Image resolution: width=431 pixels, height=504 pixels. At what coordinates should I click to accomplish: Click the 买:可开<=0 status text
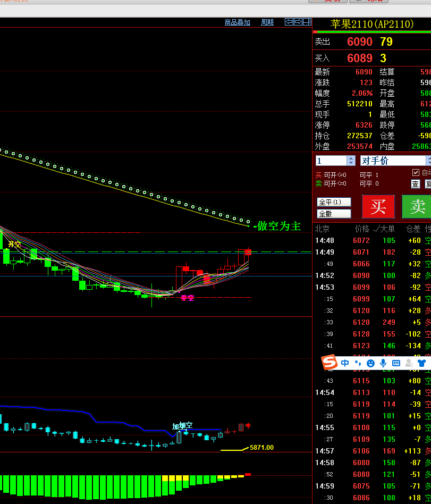[x=331, y=175]
